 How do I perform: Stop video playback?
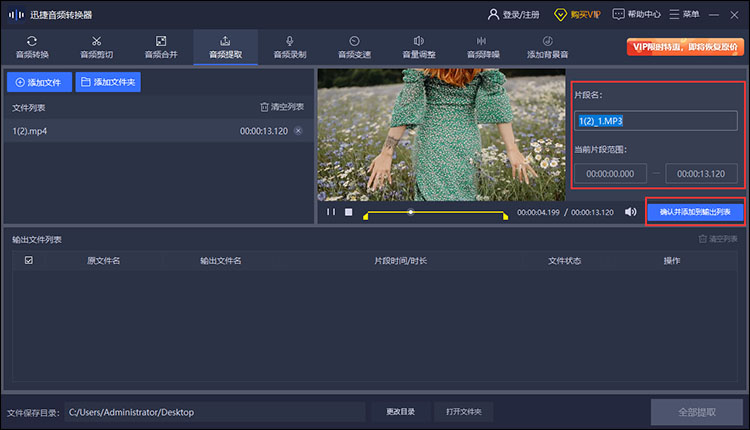[x=349, y=212]
